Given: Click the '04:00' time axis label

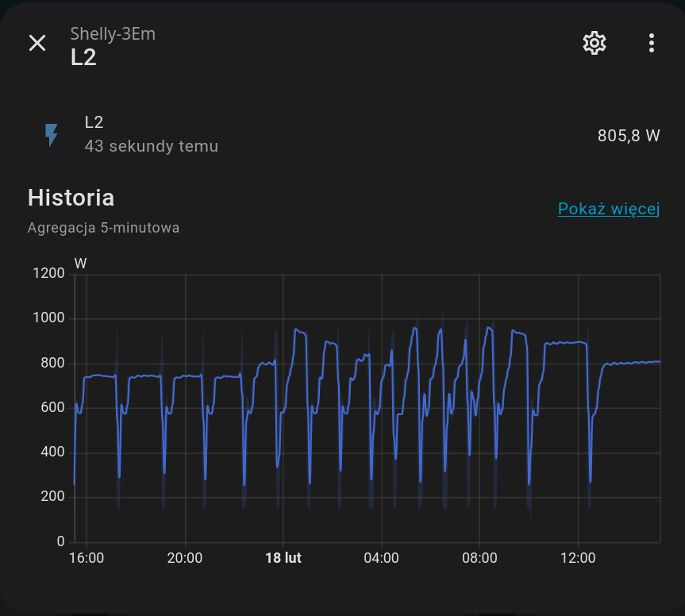Looking at the screenshot, I should pyautogui.click(x=381, y=558).
